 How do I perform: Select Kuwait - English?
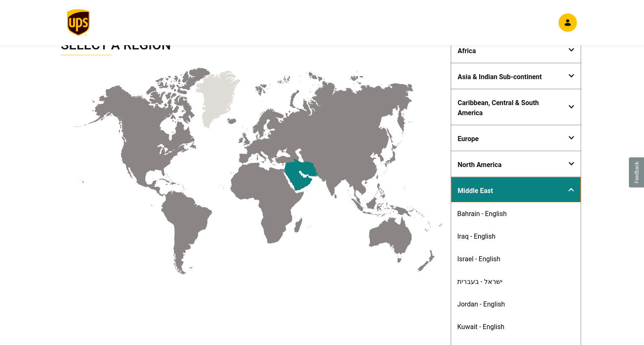coord(480,327)
